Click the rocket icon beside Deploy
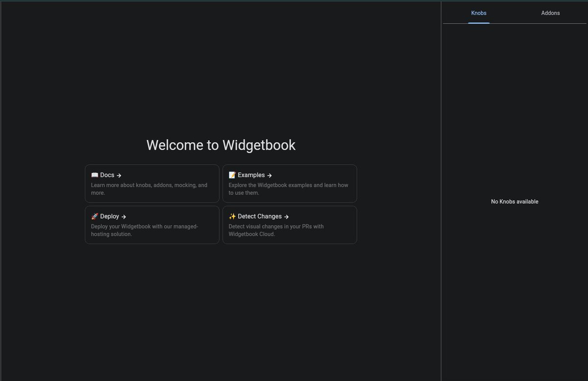Viewport: 588px width, 381px height. (95, 216)
